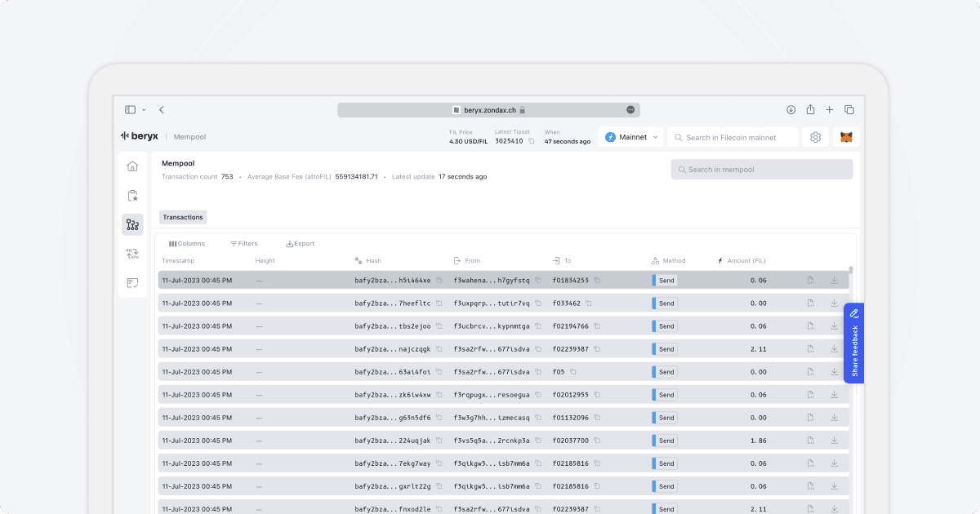Viewport: 980px width, 514px height.
Task: Copy to address f01834253
Action: coord(597,280)
